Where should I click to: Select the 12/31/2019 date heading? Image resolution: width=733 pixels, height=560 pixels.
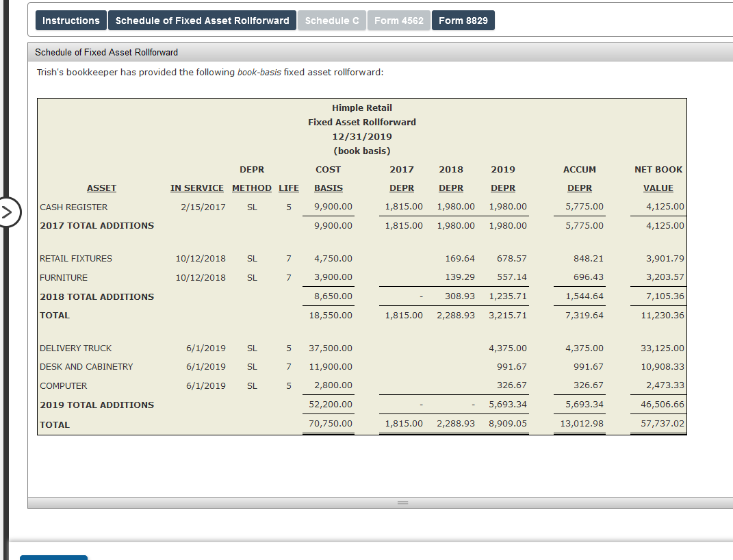[x=362, y=137]
